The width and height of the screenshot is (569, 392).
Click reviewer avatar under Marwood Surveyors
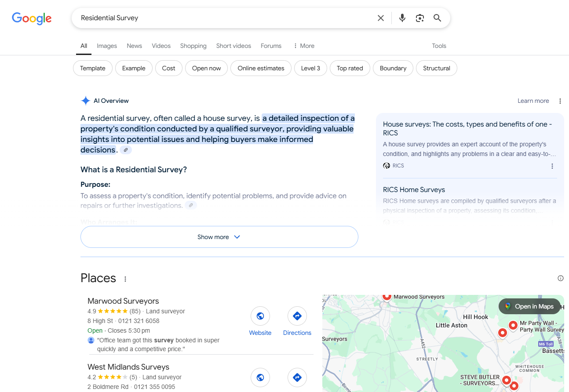click(91, 340)
